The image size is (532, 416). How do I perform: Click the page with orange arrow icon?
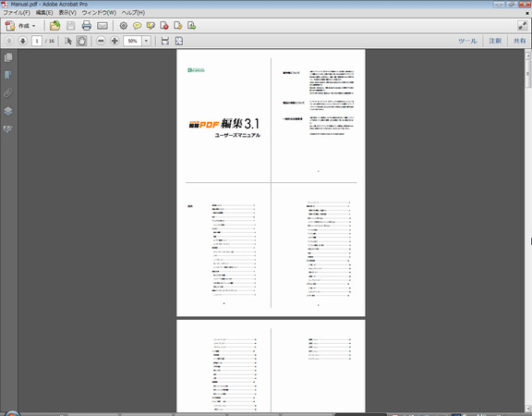177,26
